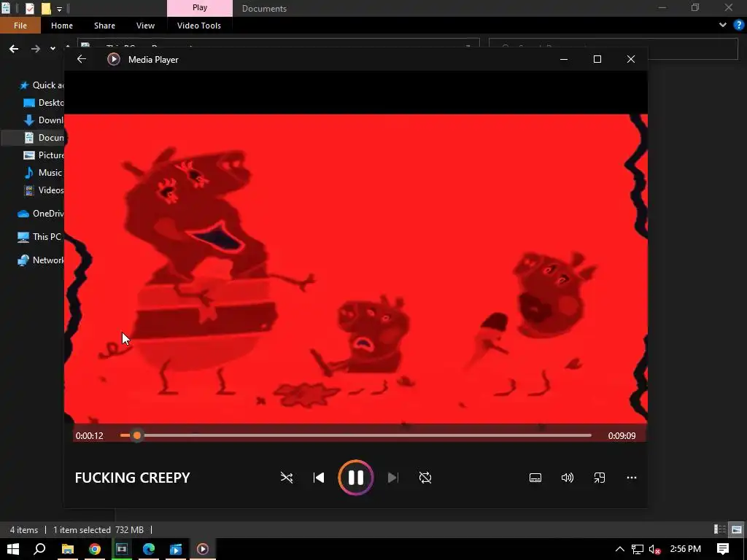Show hidden system tray icons
The height and width of the screenshot is (560, 747).
pyautogui.click(x=620, y=549)
